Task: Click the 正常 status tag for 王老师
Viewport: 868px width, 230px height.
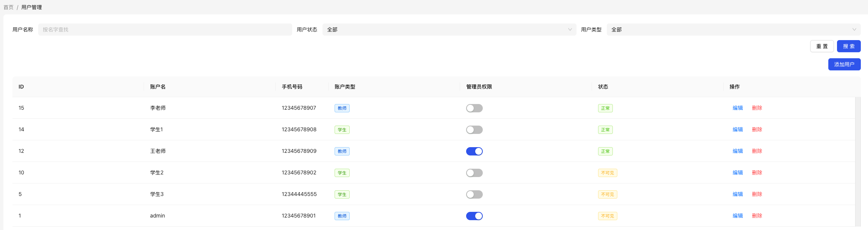Action: click(605, 151)
